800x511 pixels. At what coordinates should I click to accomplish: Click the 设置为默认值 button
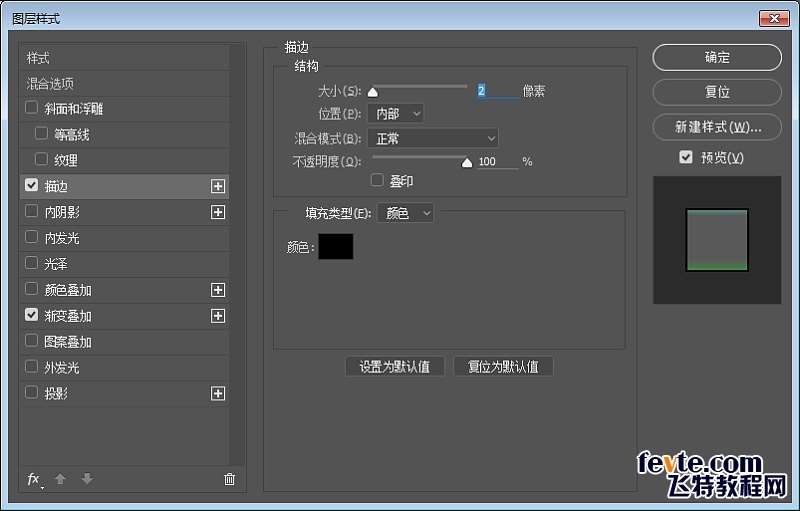point(395,367)
